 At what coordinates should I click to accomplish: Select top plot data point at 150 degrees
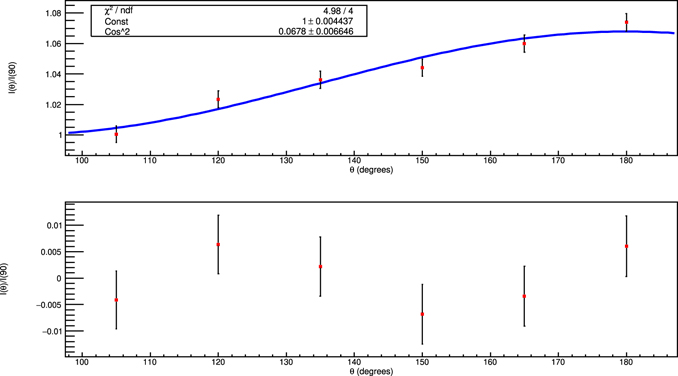tap(422, 68)
